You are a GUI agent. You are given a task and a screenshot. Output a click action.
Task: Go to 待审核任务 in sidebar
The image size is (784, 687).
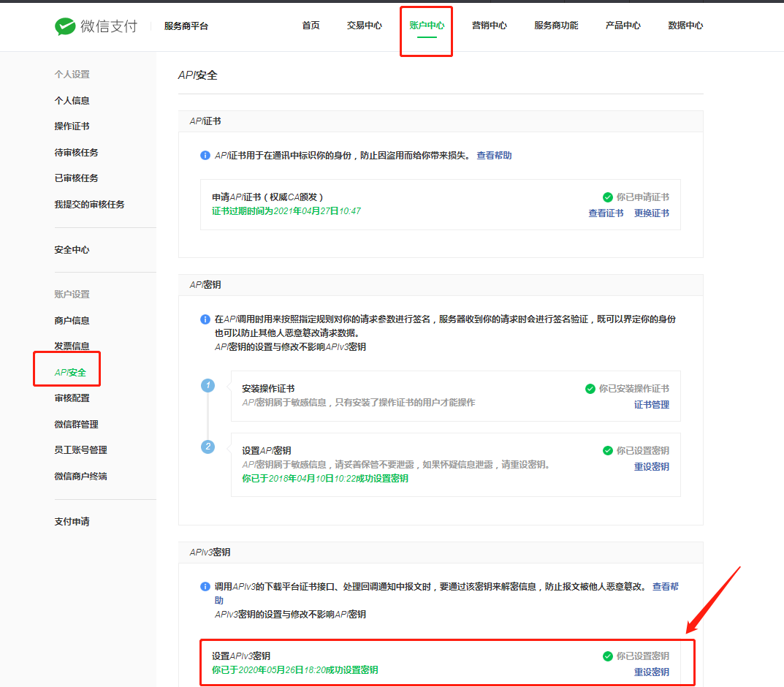[77, 153]
